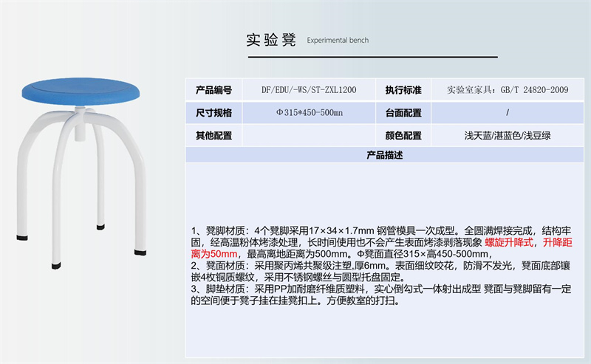Select dimension value Φ315*450-500mm
This screenshot has height=364, width=591.
click(x=310, y=113)
